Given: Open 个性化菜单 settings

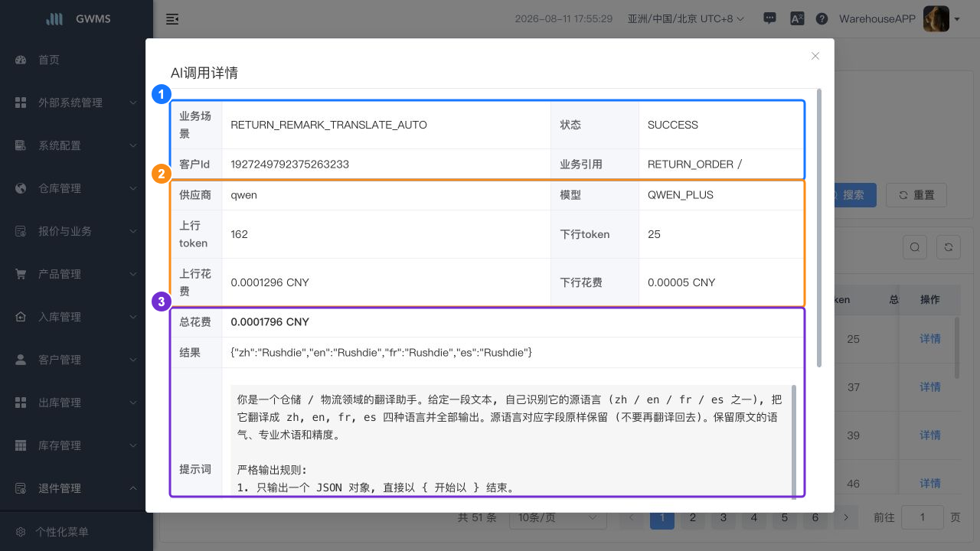Looking at the screenshot, I should pyautogui.click(x=77, y=532).
